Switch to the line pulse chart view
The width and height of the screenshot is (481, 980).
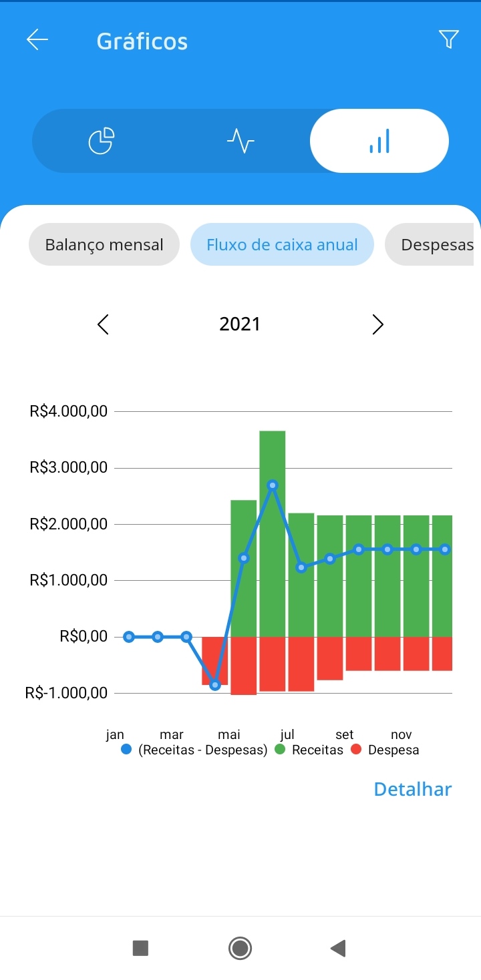(240, 141)
